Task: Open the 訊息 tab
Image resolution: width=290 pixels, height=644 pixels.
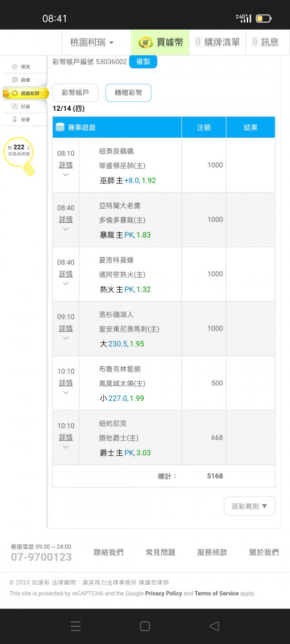Action: tap(266, 42)
